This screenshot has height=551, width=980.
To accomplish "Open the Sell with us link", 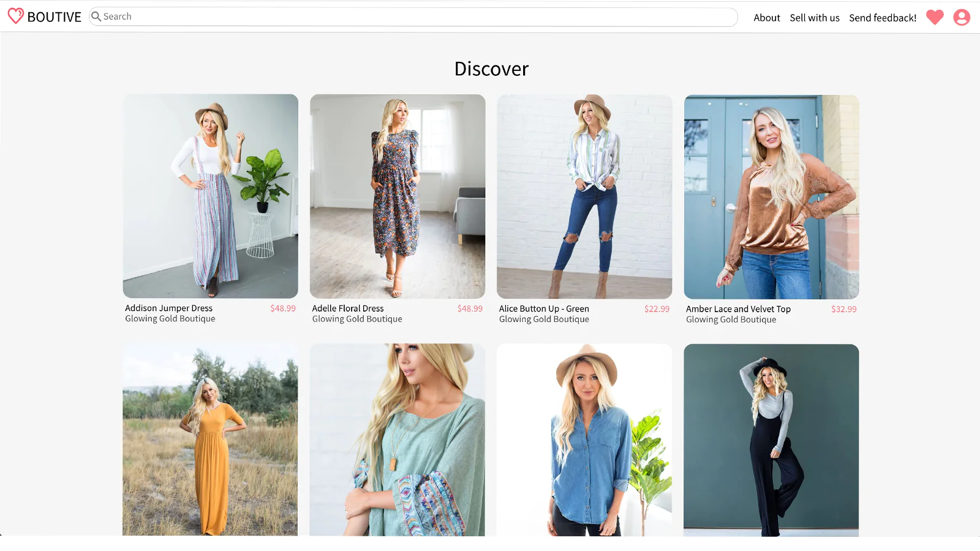I will point(815,18).
